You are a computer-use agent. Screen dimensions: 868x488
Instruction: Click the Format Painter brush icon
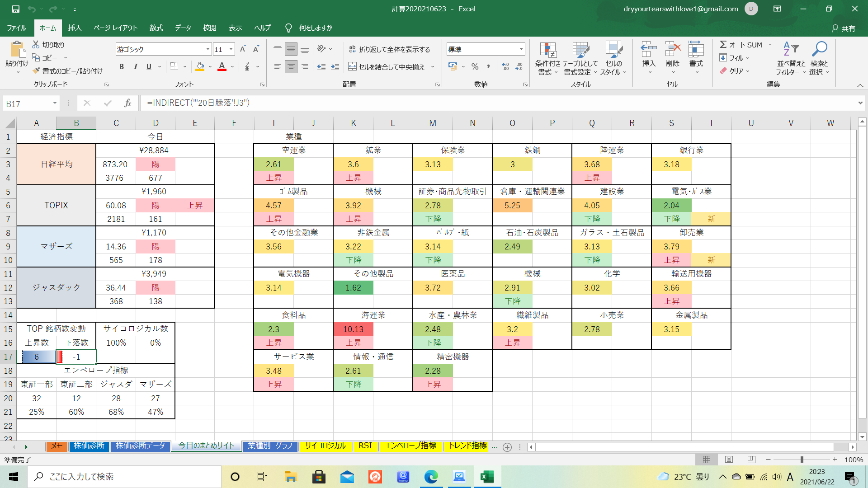pyautogui.click(x=37, y=71)
